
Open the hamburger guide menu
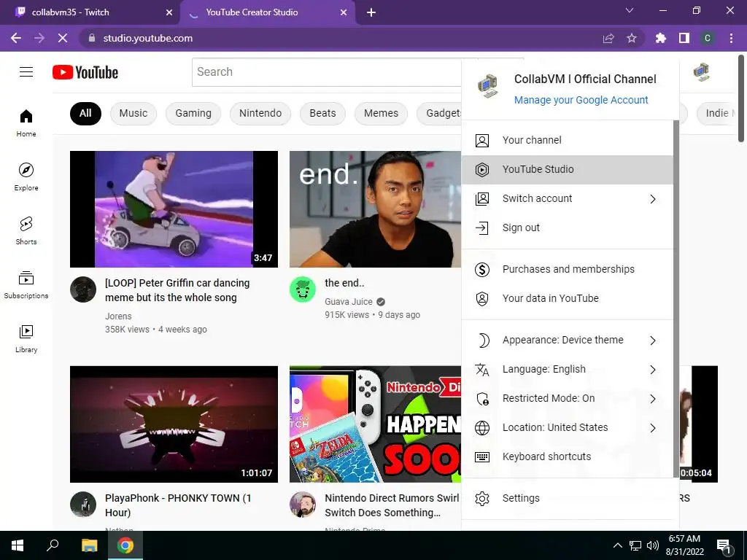point(26,72)
